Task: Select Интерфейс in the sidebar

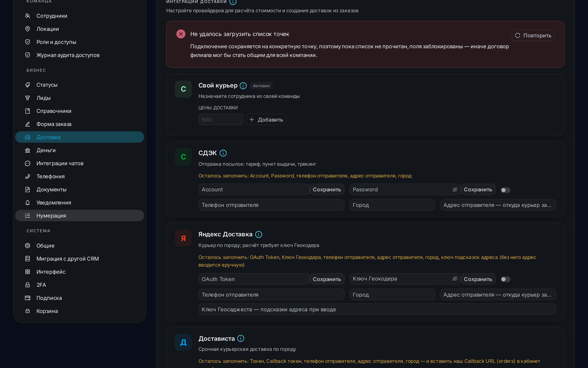Action: (79, 272)
